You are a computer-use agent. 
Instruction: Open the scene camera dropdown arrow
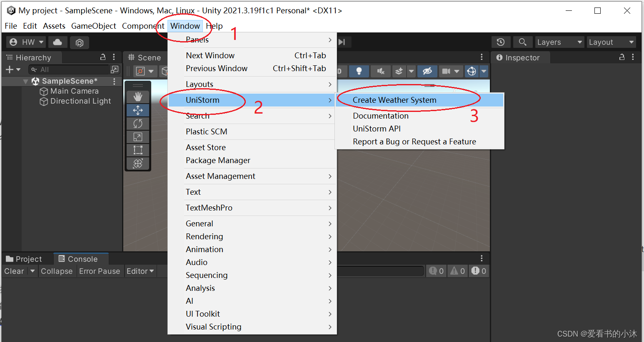click(x=457, y=71)
